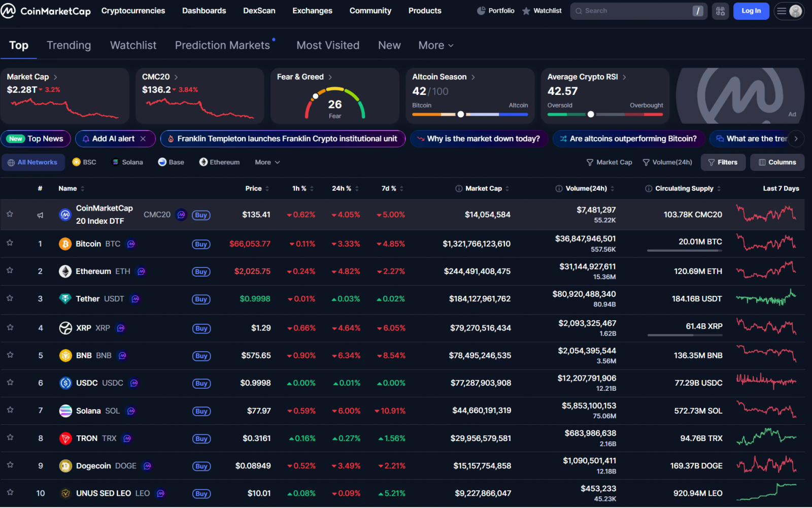Open the Exchanges menu

(312, 11)
